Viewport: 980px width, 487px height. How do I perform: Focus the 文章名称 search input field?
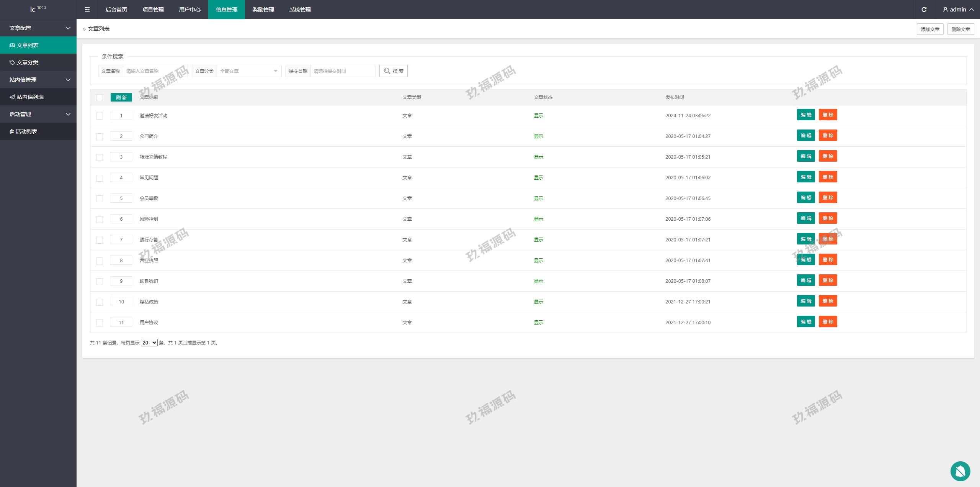[155, 71]
